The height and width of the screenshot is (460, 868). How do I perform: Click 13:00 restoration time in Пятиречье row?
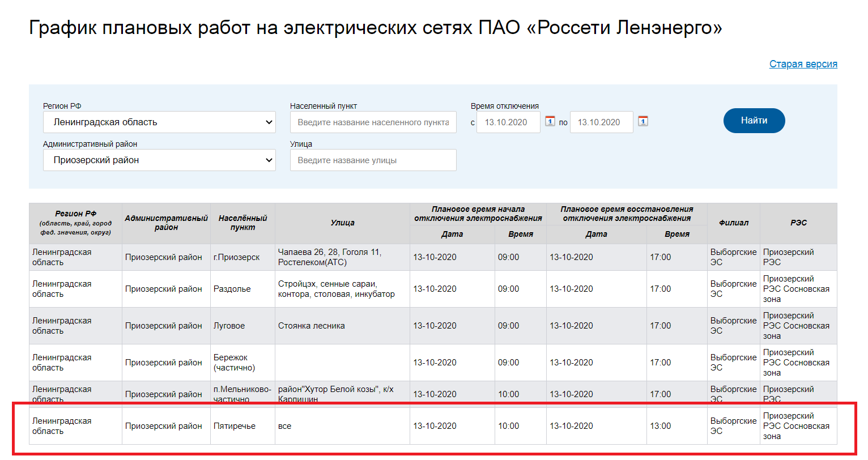click(x=677, y=426)
